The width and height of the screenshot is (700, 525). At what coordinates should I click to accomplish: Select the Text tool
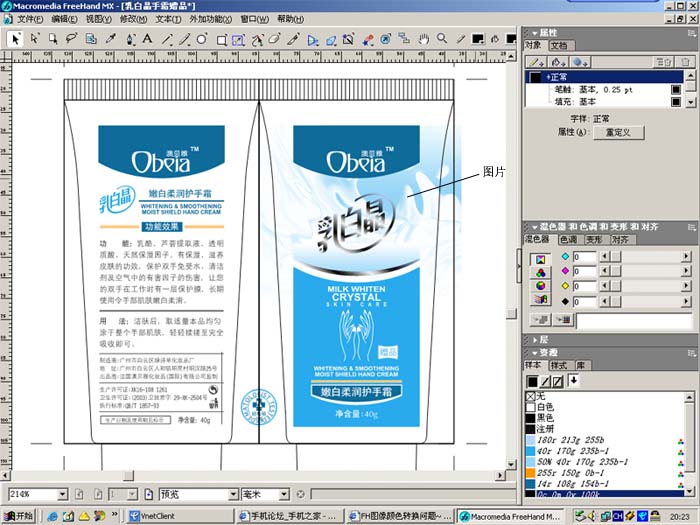click(147, 39)
